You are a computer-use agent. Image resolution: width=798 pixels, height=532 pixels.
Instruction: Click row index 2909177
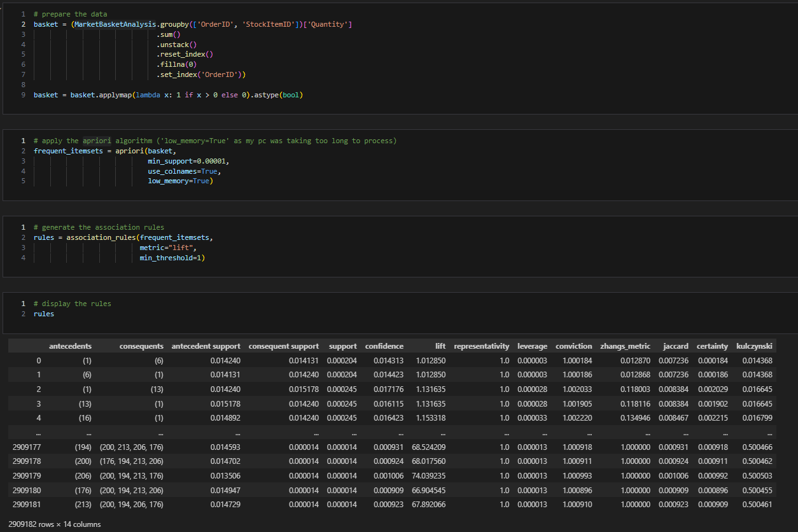(x=27, y=447)
